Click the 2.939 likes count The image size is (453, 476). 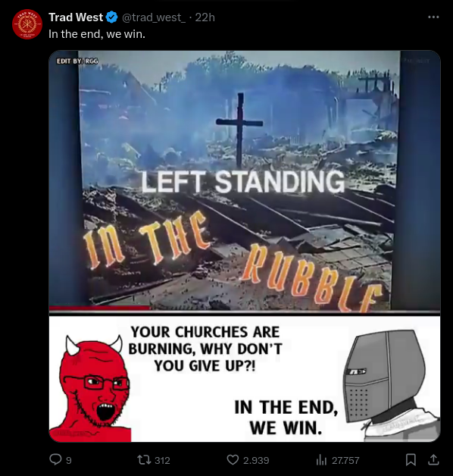256,461
